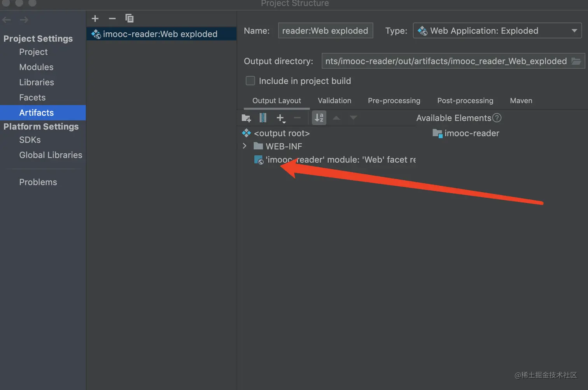Open the Maven tab
The image size is (588, 390).
[x=521, y=101]
